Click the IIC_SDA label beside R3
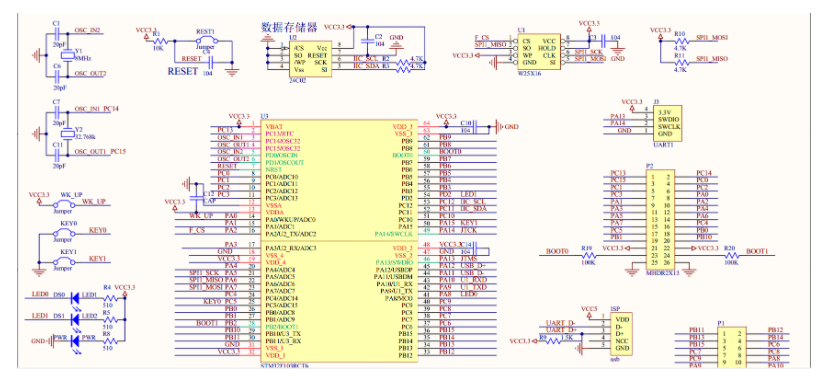834x378 pixels. [366, 65]
